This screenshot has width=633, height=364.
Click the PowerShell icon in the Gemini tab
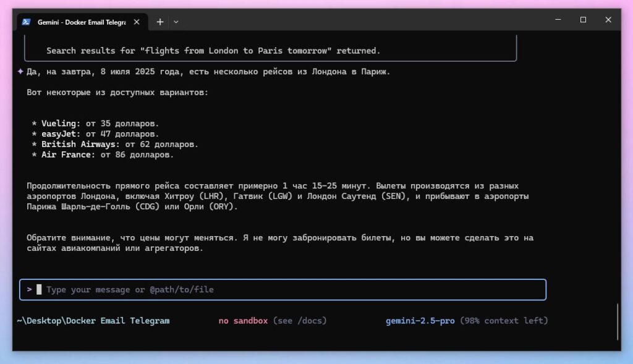pos(26,22)
